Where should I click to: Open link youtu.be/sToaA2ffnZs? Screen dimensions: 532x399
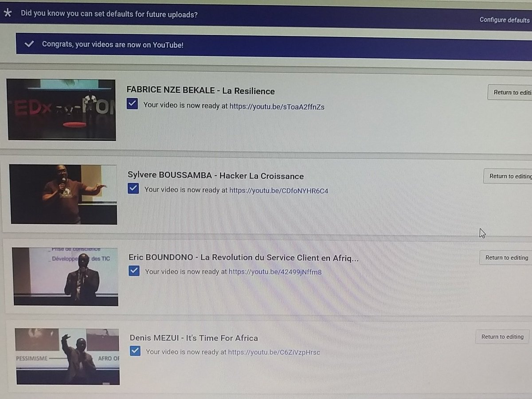277,106
